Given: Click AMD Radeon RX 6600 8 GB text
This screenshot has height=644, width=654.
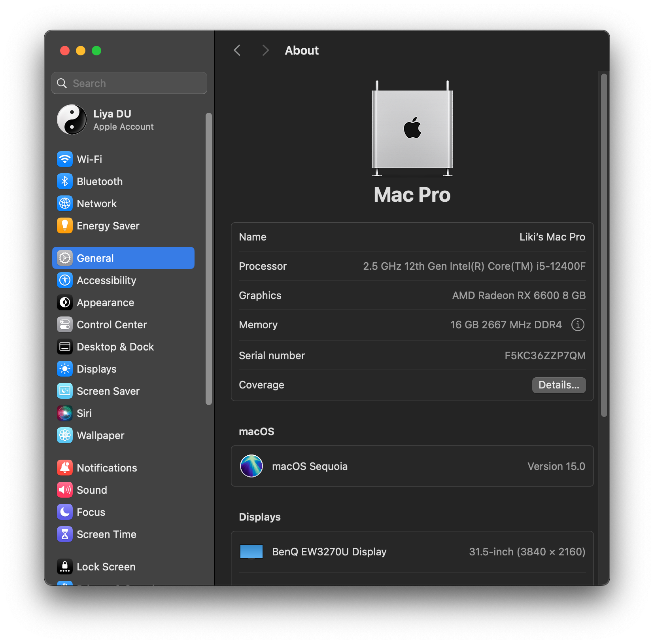Looking at the screenshot, I should click(519, 295).
